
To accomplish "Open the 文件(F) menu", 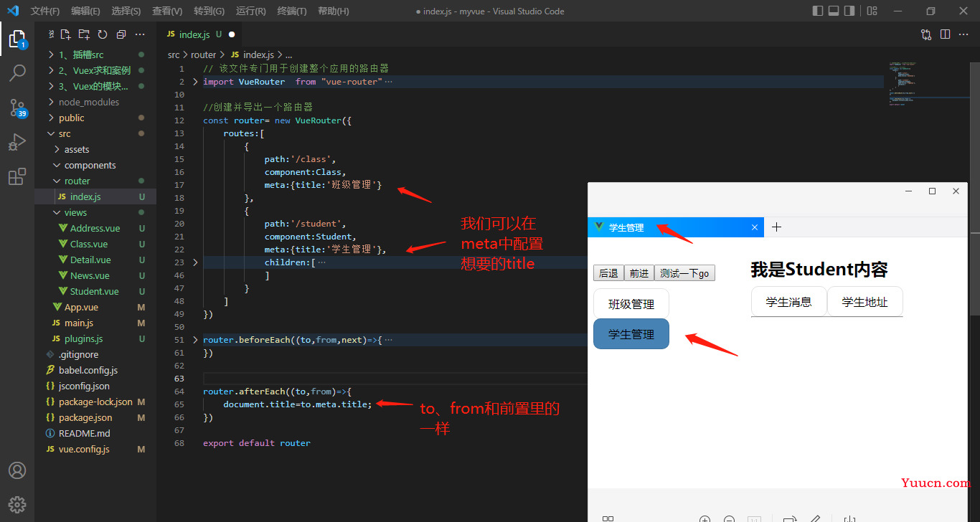I will (45, 11).
